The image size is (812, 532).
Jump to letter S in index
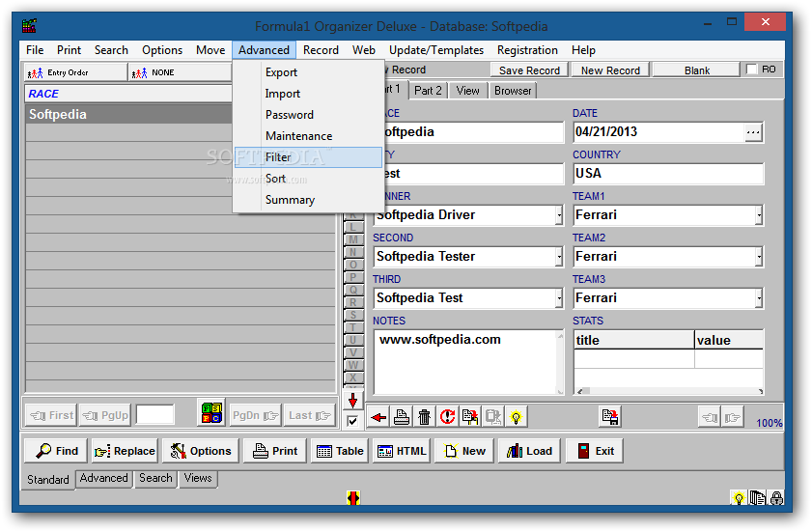click(352, 315)
